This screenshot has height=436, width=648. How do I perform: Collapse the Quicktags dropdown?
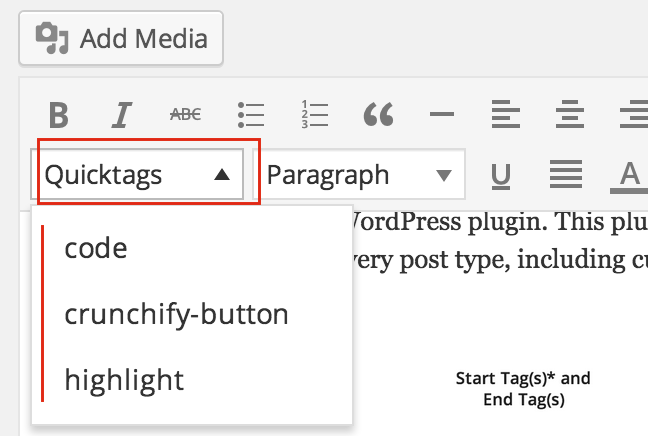148,176
